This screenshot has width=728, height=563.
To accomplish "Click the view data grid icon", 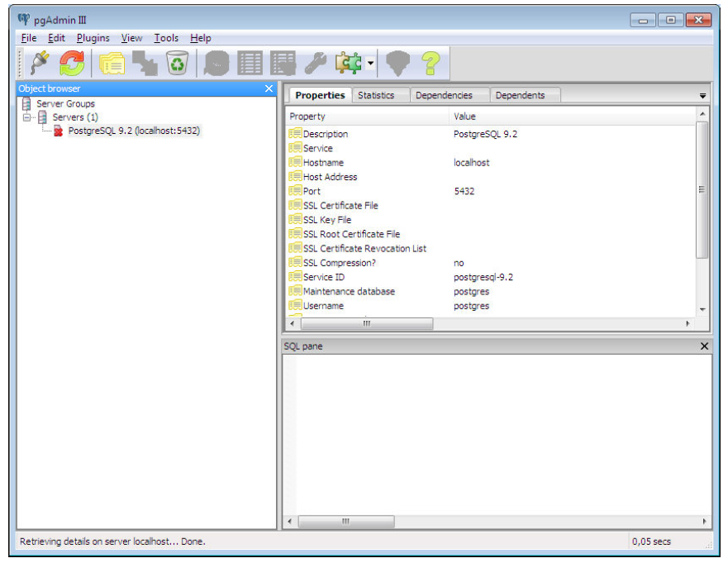I will click(x=250, y=63).
